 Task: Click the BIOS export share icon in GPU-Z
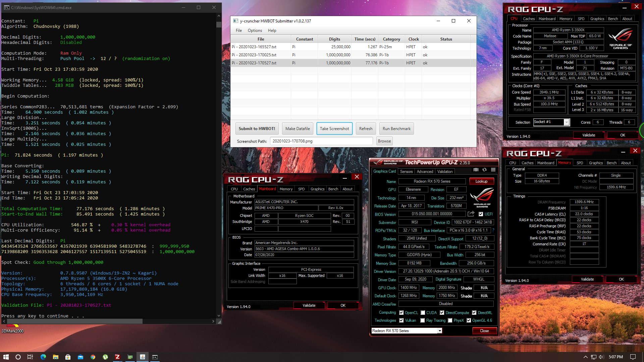tap(471, 214)
